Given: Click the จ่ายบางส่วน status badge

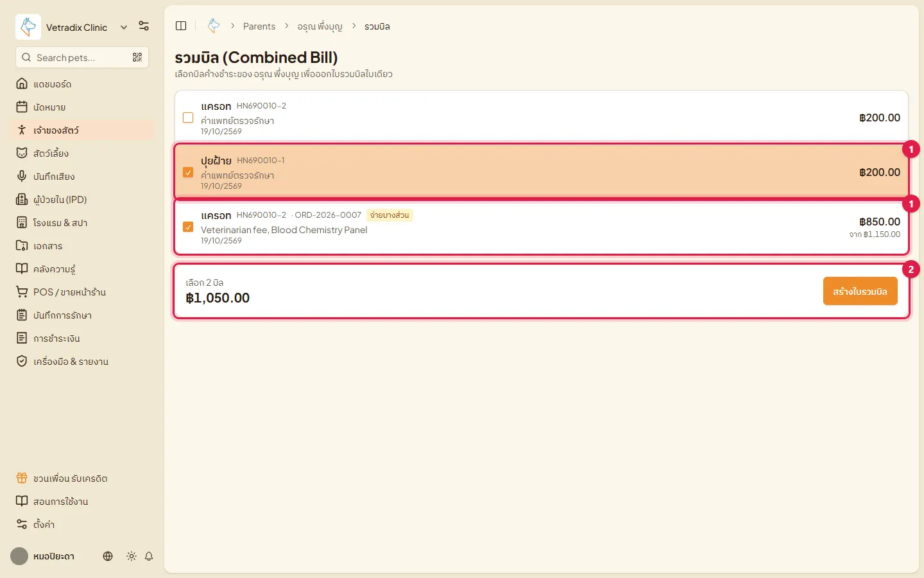Looking at the screenshot, I should tap(389, 215).
